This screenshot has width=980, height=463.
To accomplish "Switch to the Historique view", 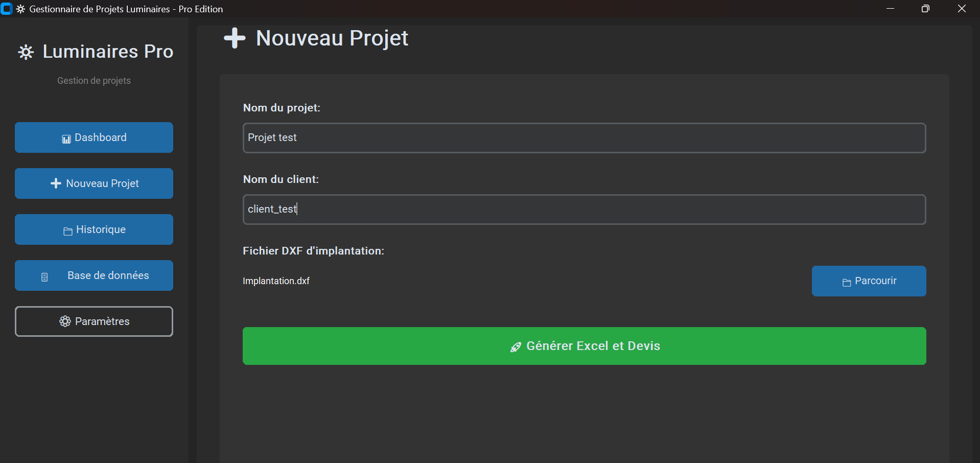I will [x=94, y=229].
